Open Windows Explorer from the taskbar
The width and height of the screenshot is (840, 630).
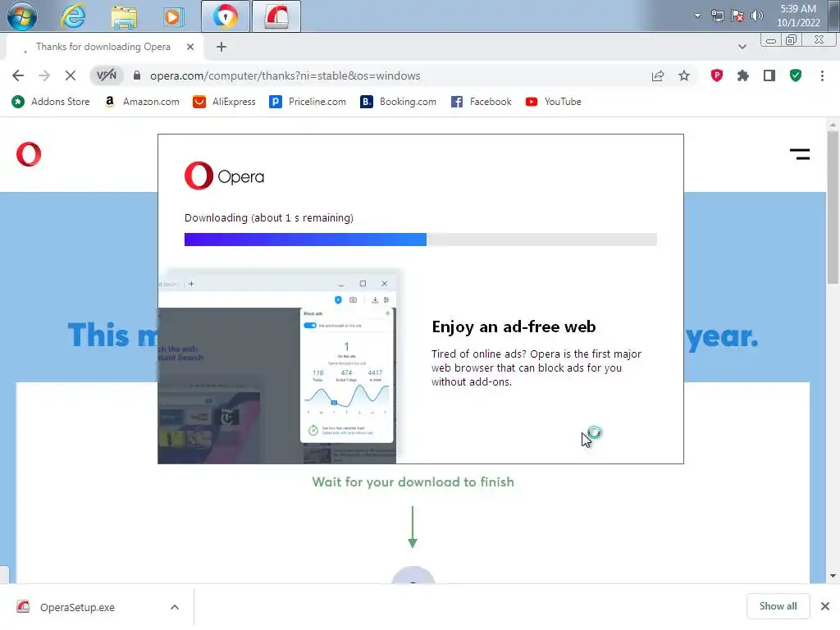click(x=124, y=16)
